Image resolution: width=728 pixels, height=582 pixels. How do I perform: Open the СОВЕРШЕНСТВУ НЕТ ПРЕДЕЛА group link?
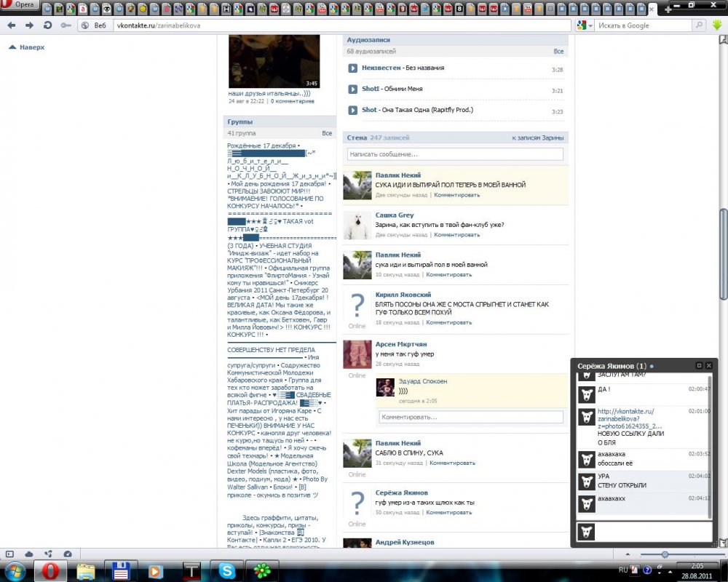click(x=271, y=350)
